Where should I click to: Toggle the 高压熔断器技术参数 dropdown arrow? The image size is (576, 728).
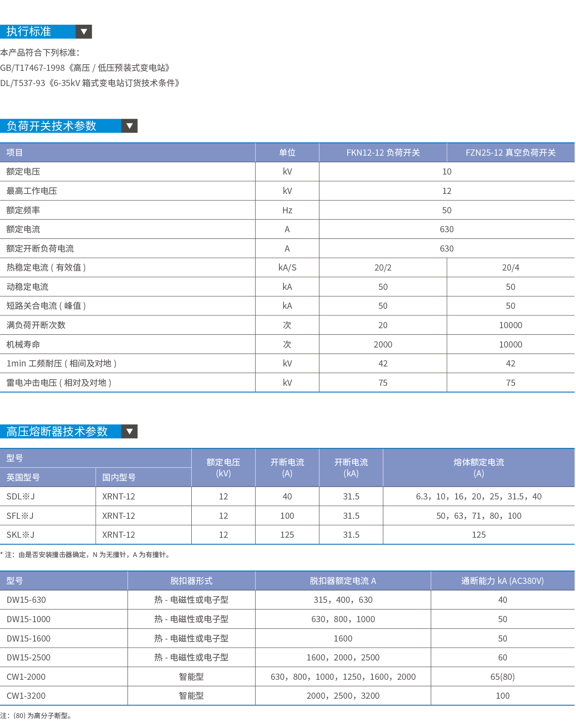pyautogui.click(x=130, y=432)
